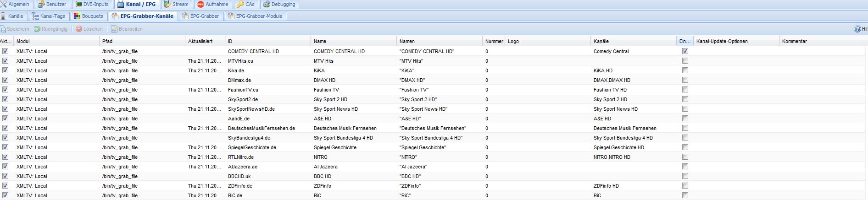The width and height of the screenshot is (868, 200).
Task: Switch to the CAs tab
Action: (x=246, y=4)
